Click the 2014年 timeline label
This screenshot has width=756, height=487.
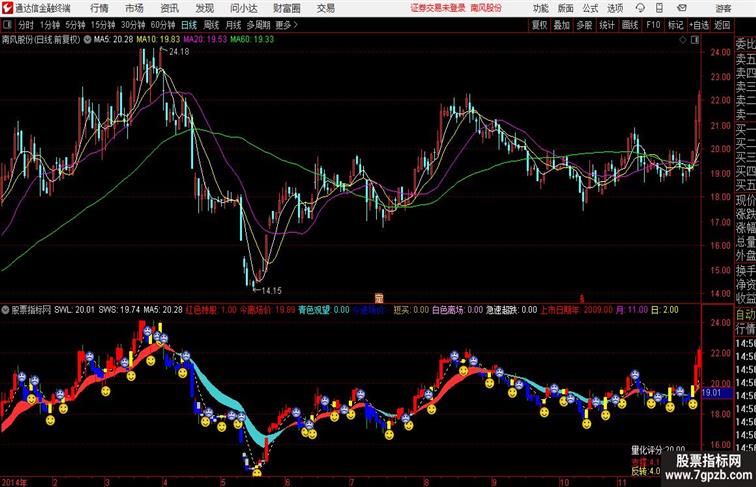pos(14,482)
